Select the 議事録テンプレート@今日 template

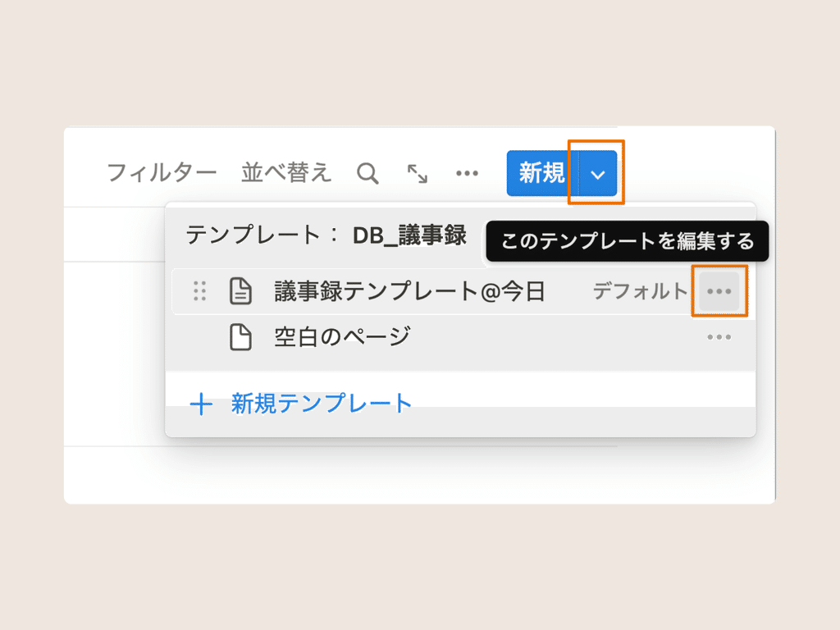(410, 291)
